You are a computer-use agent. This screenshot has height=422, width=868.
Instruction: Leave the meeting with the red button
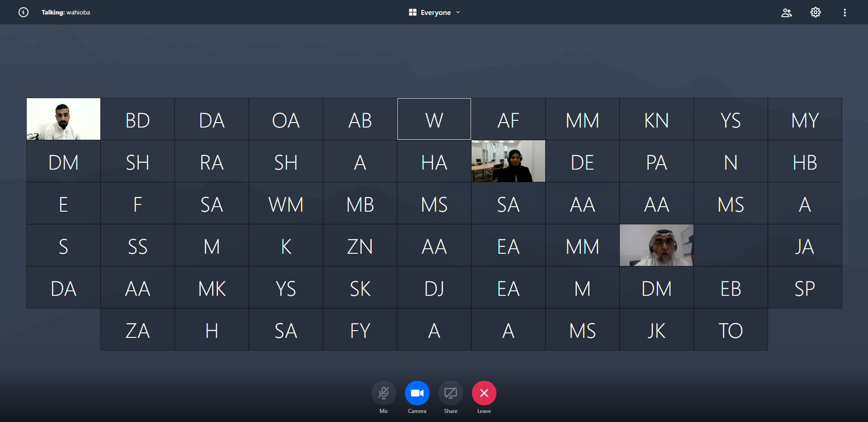point(484,393)
